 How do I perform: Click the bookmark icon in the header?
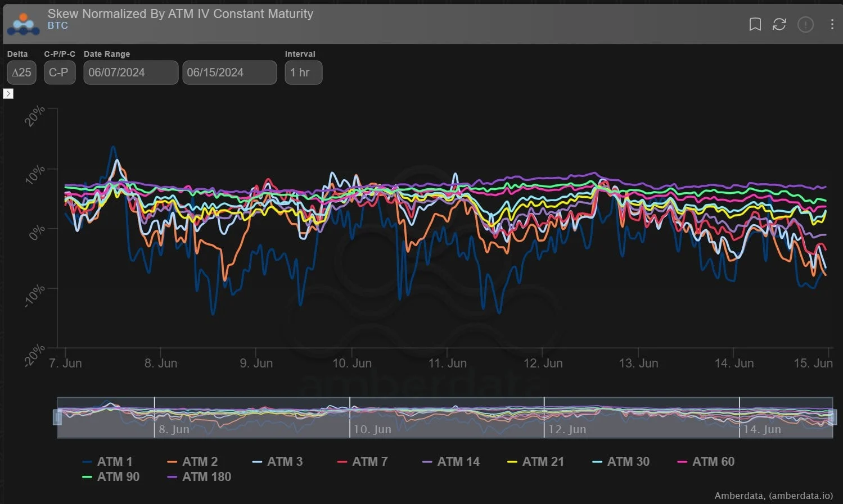755,24
